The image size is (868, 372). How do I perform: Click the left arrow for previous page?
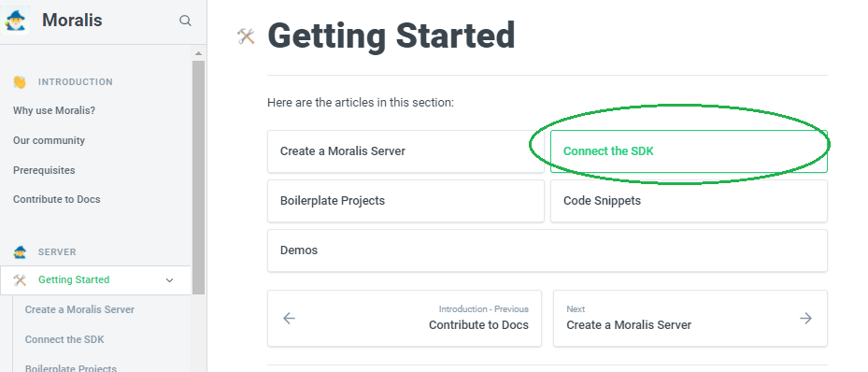pos(289,318)
